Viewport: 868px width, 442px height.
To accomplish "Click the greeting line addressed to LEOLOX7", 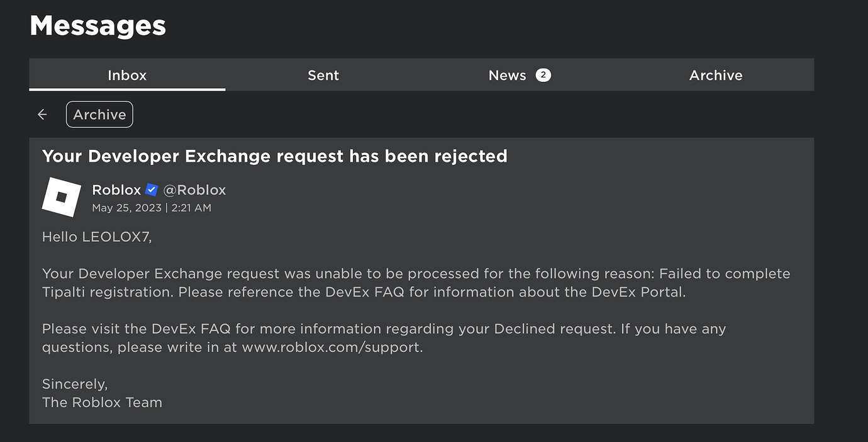I will pos(96,236).
